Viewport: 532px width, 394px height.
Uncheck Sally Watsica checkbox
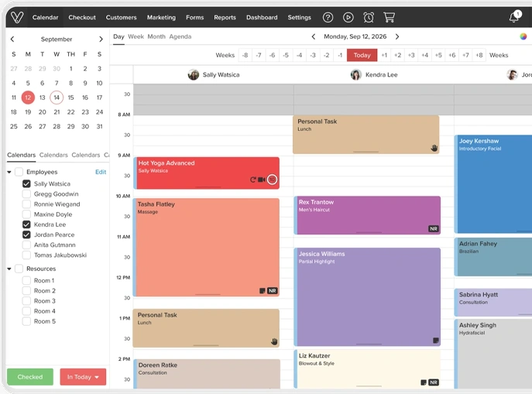26,183
